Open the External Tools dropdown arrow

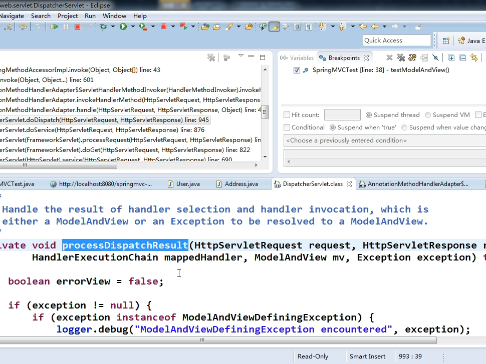153,27
